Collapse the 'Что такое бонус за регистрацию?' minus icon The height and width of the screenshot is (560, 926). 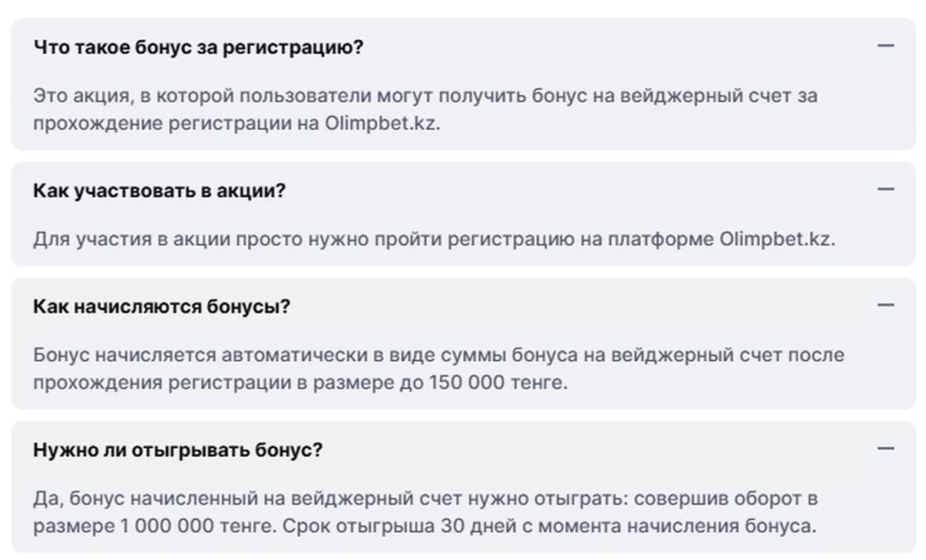885,45
